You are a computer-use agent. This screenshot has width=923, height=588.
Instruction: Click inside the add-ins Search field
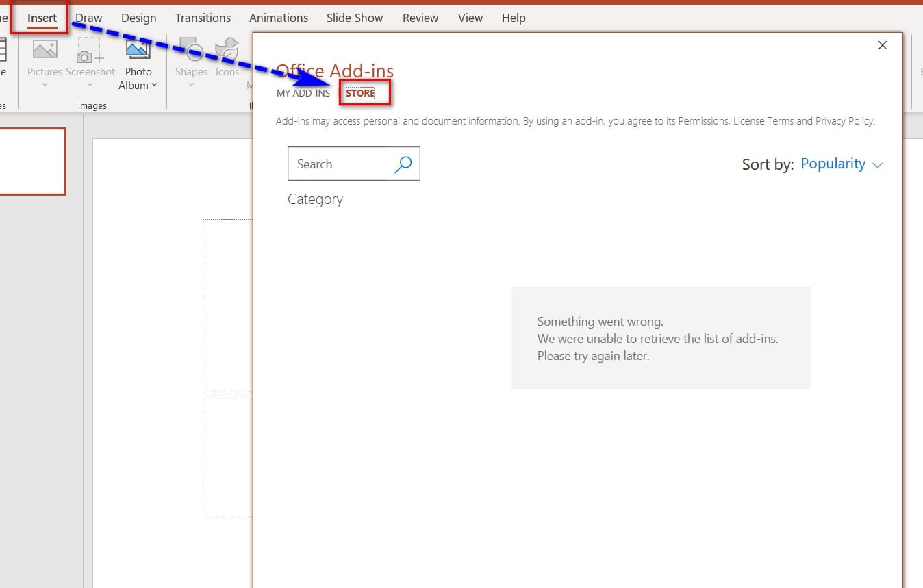click(339, 164)
